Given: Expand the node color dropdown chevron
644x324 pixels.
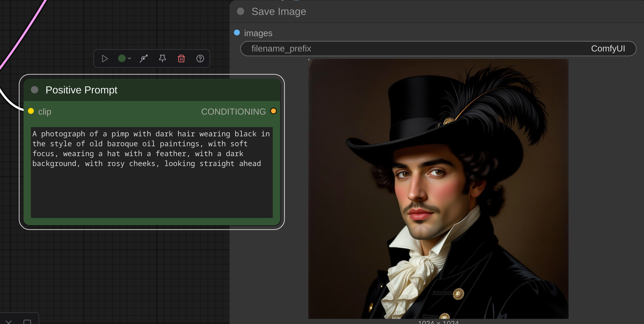Looking at the screenshot, I should pos(129,59).
